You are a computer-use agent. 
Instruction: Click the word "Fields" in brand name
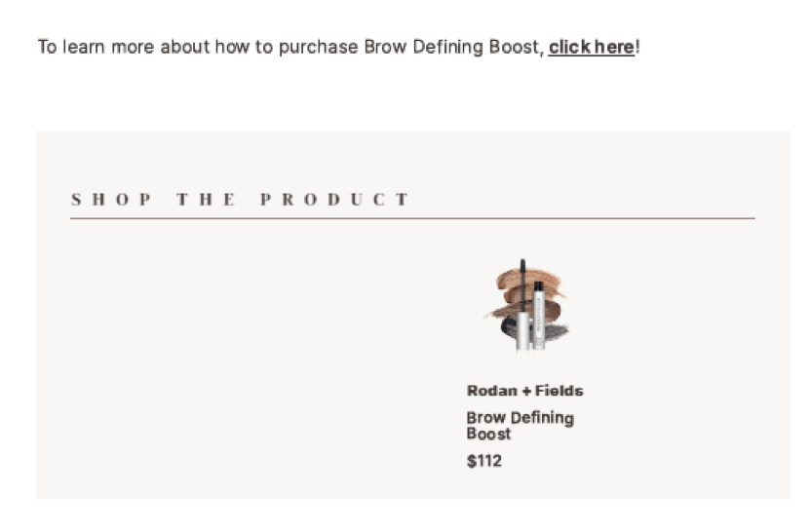[560, 391]
